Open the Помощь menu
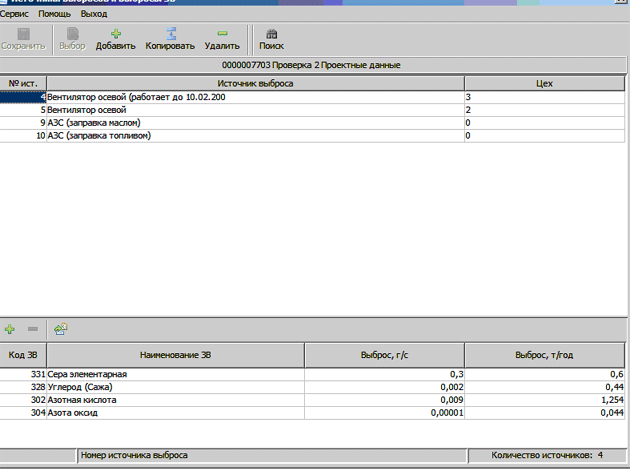Screen dimensions: 630x471 tap(54, 15)
